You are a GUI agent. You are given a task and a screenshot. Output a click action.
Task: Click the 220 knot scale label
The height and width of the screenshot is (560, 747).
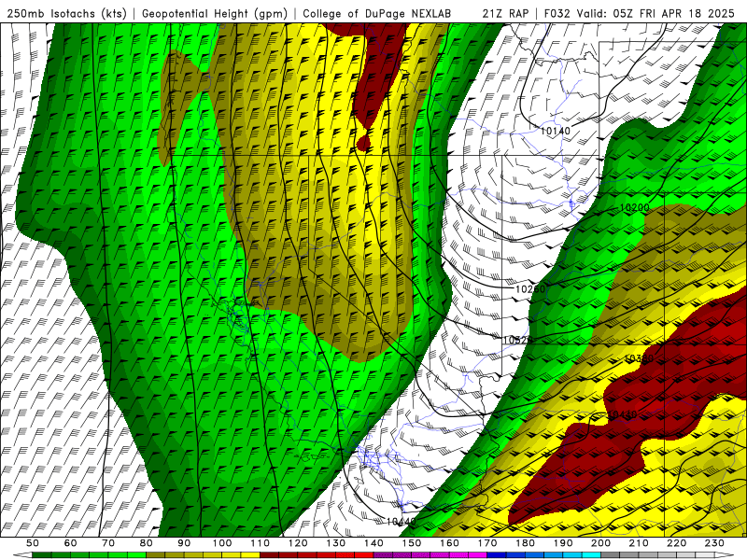[x=676, y=543]
